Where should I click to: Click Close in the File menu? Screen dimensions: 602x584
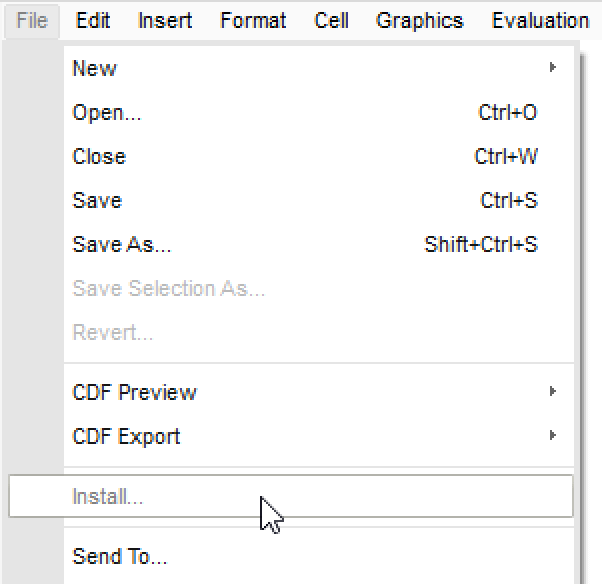tap(99, 157)
